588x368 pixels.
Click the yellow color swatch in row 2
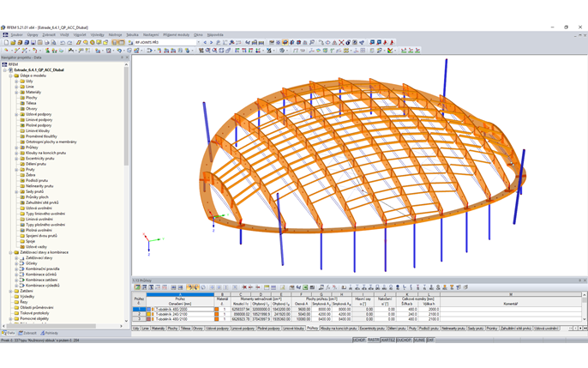point(148,314)
